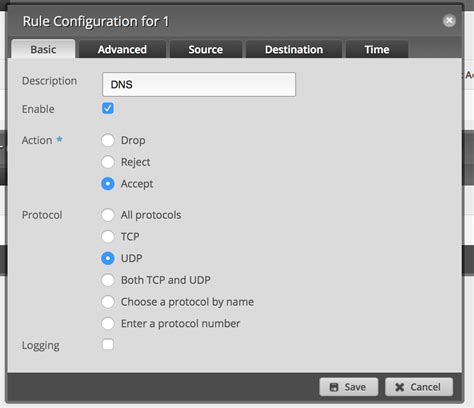Select the Accept action

point(108,184)
